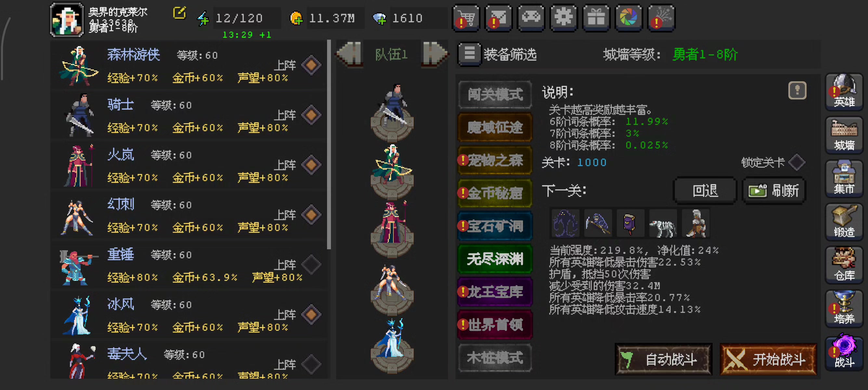The height and width of the screenshot is (390, 868).
Task: Open the gift box rewards icon
Action: click(x=596, y=18)
